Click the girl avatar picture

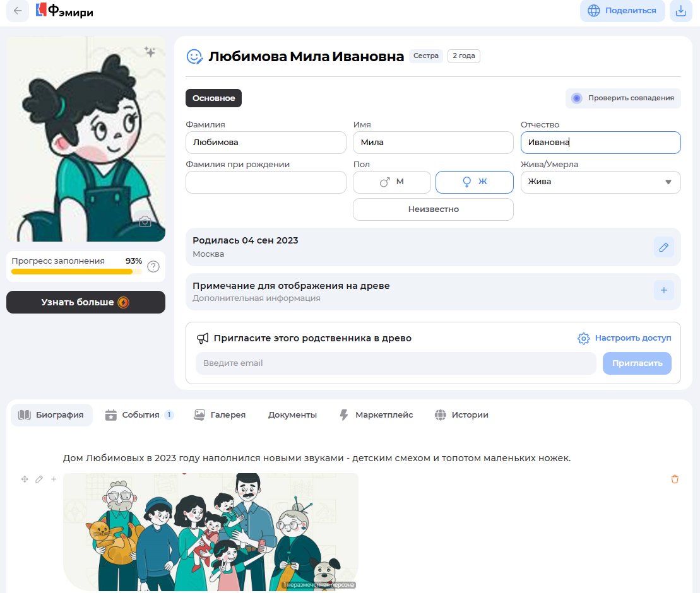point(86,139)
